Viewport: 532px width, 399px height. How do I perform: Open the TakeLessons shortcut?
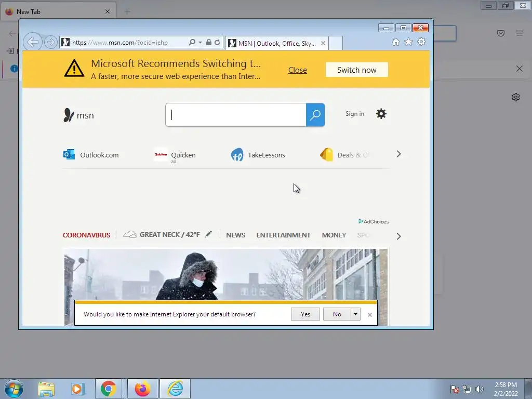[258, 155]
